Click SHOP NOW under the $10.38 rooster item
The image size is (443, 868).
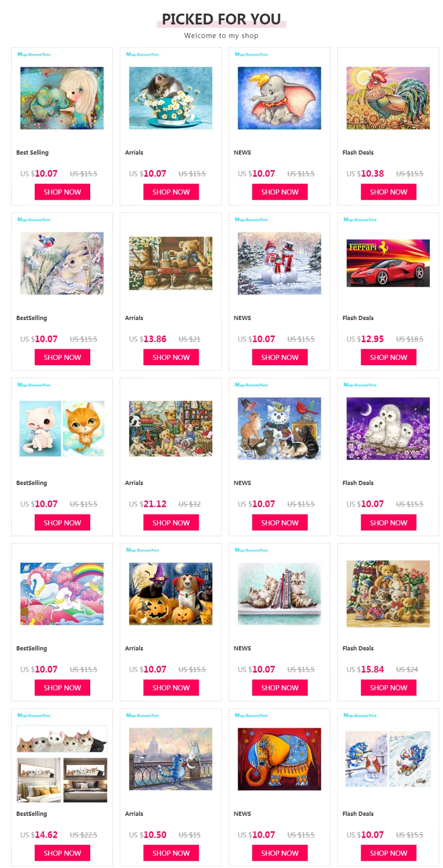(x=389, y=192)
